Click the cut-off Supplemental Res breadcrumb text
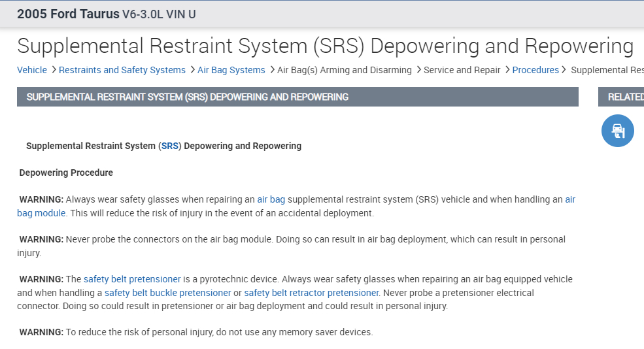 (x=607, y=70)
